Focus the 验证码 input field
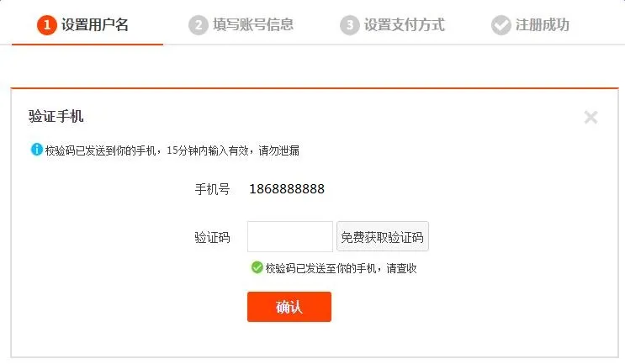The width and height of the screenshot is (625, 364). point(290,236)
